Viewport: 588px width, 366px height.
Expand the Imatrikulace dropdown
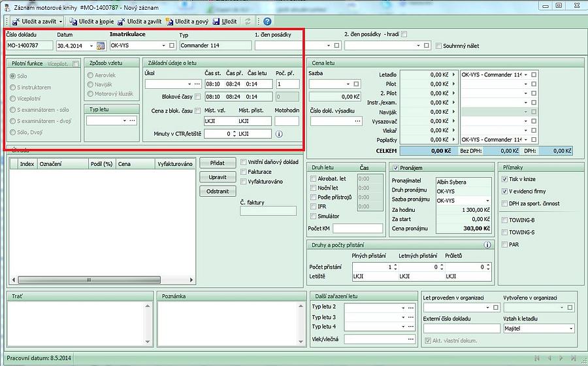coord(163,46)
